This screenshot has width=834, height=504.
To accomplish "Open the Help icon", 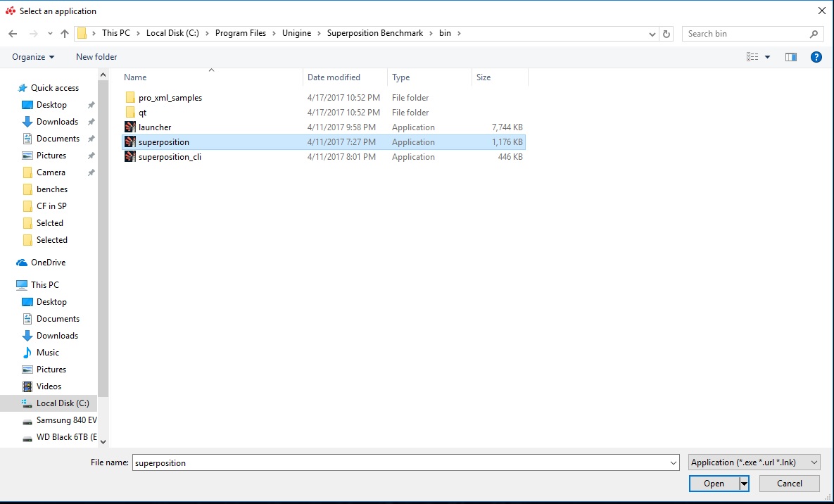I will coord(816,57).
